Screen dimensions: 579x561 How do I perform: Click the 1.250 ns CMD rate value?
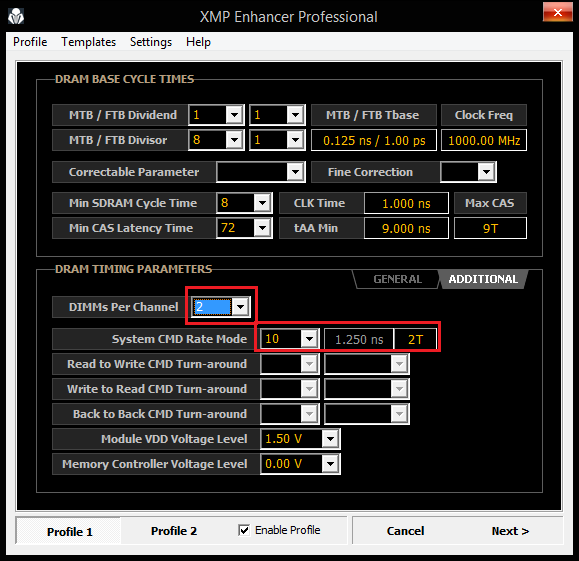click(359, 339)
